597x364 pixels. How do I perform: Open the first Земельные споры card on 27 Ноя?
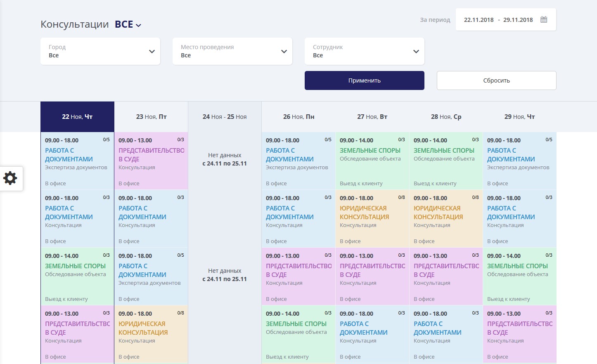(372, 161)
